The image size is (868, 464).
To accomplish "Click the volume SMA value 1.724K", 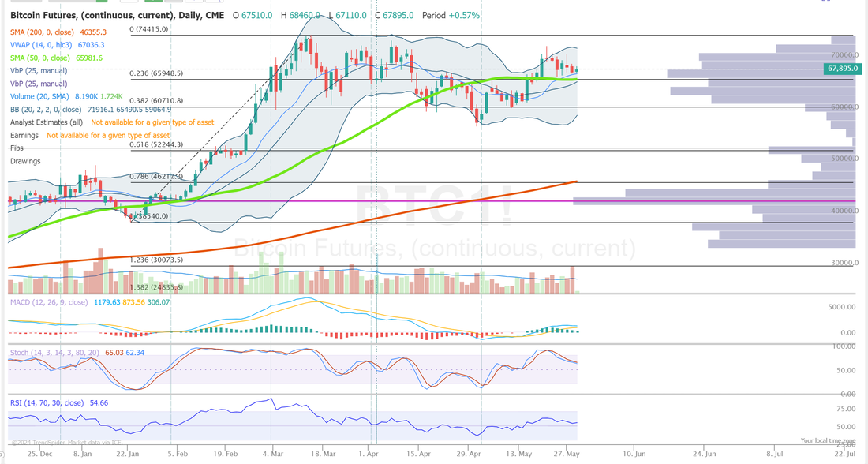I will (x=111, y=96).
